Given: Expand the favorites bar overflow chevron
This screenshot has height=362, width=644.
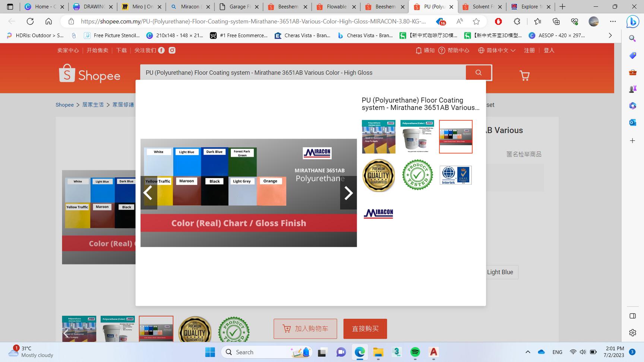Looking at the screenshot, I should (610, 35).
